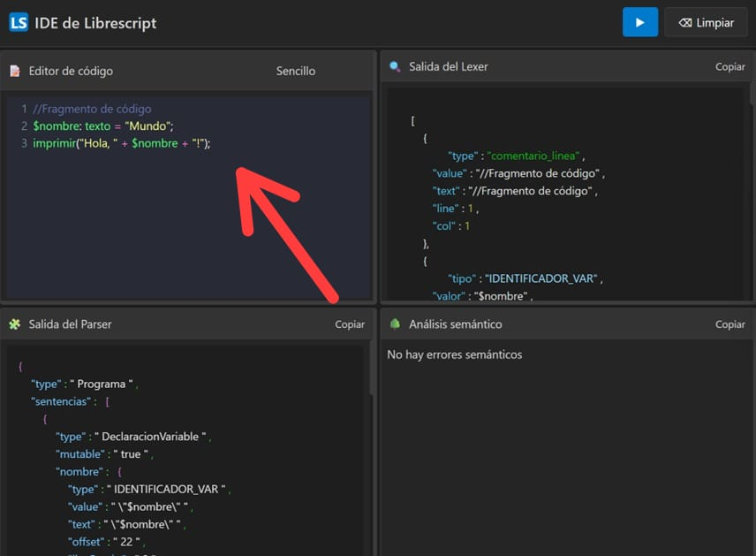Viewport: 756px width, 556px height.
Task: Click the Editor de código document icon
Action: [x=15, y=71]
